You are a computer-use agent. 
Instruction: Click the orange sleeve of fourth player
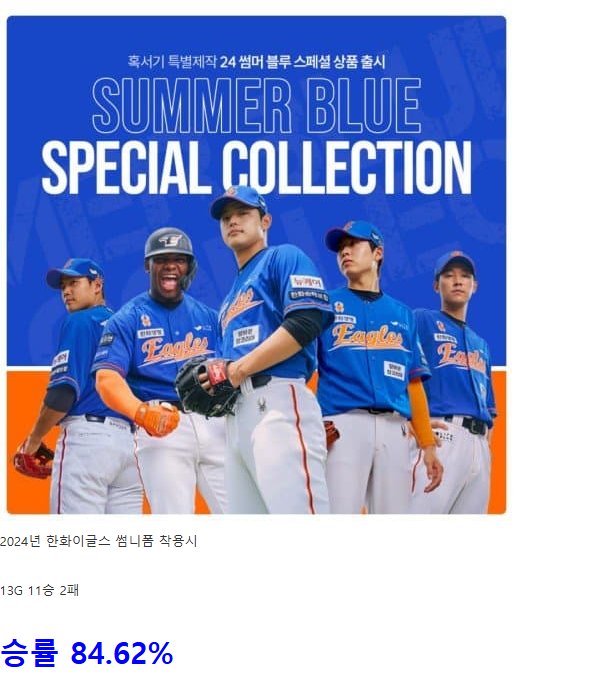pos(421,412)
